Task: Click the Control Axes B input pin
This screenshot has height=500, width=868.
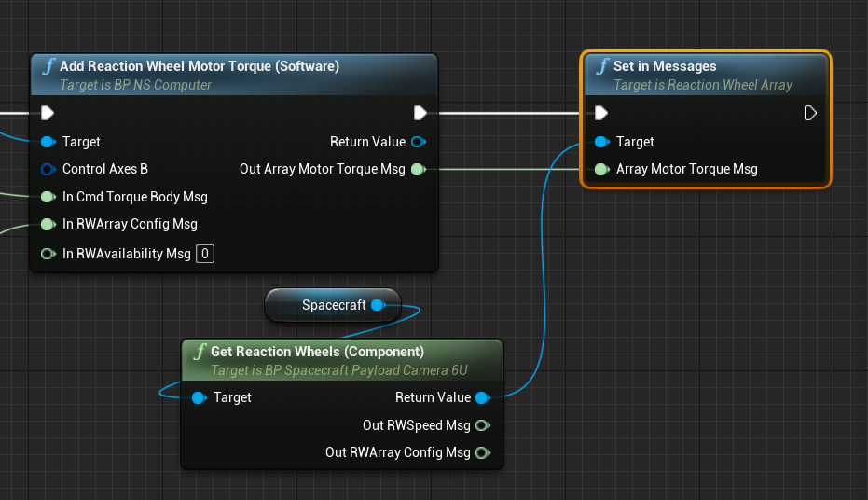Action: pos(48,169)
